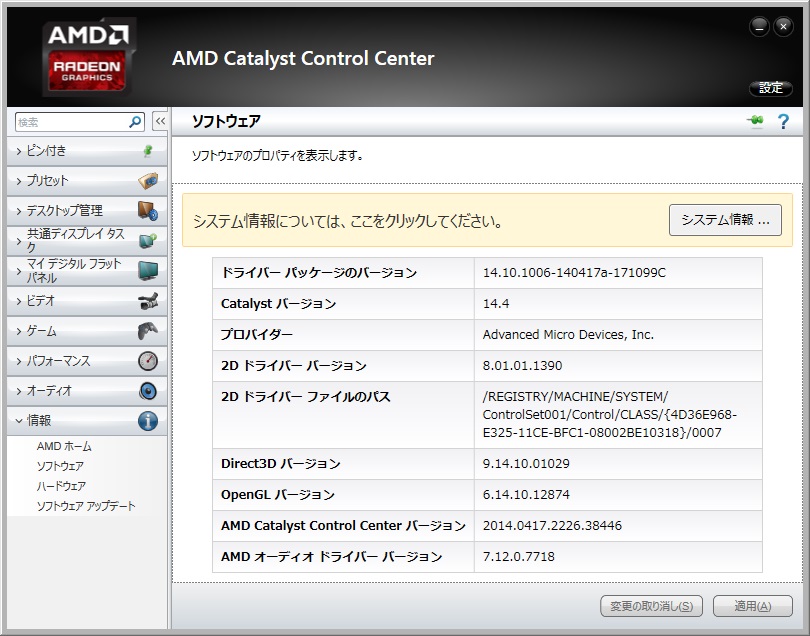Screen dimensions: 810x636
Task: Expand the ビデオ section
Action: 87,301
